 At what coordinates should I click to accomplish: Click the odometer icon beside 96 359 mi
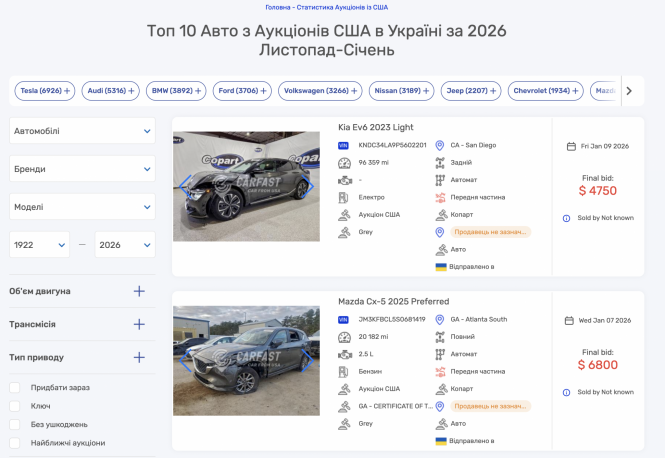pyautogui.click(x=344, y=162)
